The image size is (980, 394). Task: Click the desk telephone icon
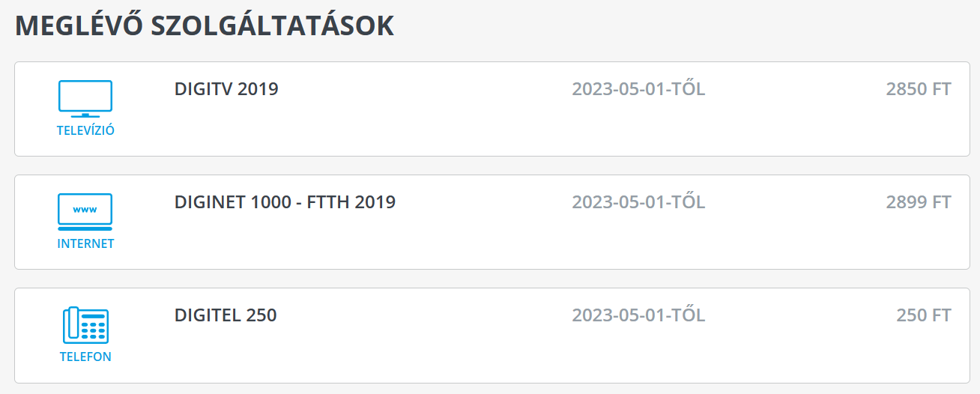[x=85, y=325]
